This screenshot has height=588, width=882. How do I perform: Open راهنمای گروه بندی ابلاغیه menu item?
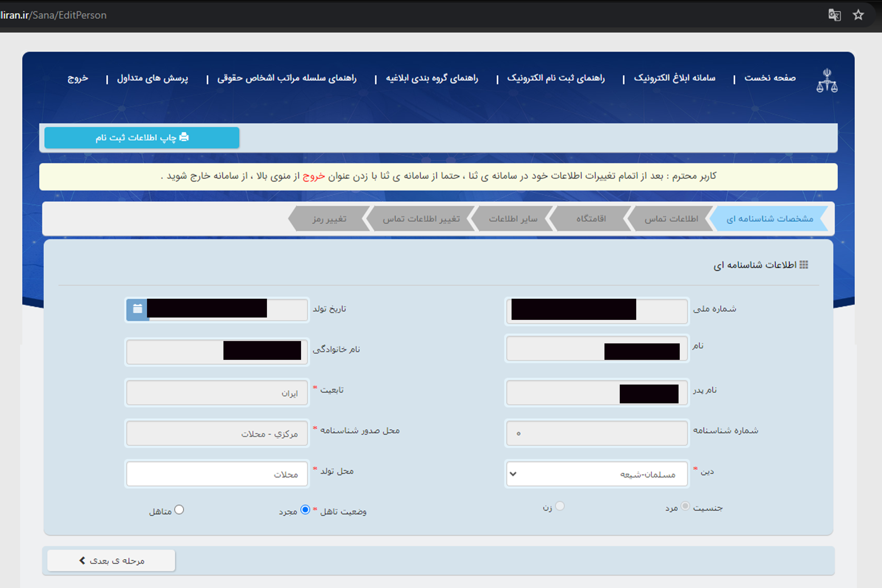click(x=432, y=78)
